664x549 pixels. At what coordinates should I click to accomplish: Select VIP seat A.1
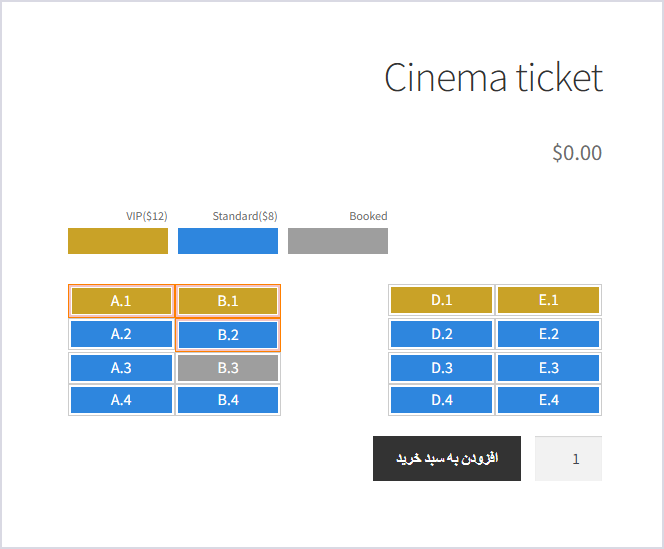tap(121, 301)
